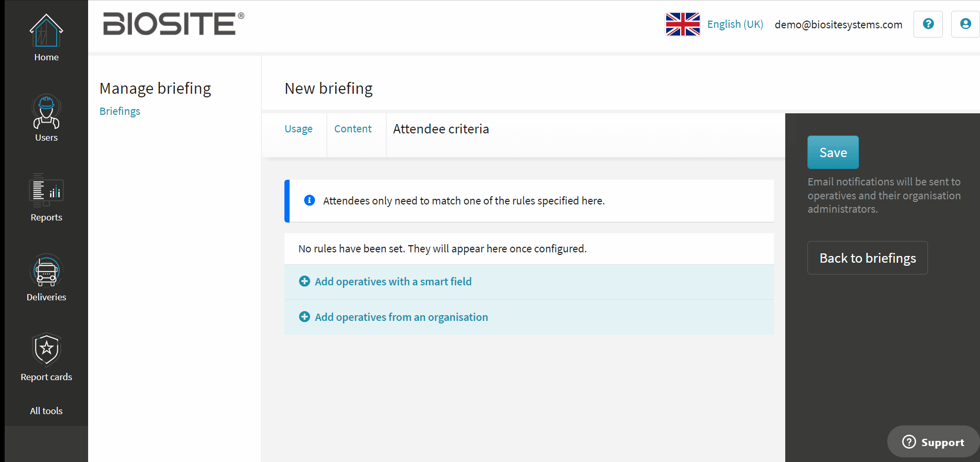The height and width of the screenshot is (462, 980).
Task: Expand Add operatives with a smart field
Action: (x=529, y=282)
